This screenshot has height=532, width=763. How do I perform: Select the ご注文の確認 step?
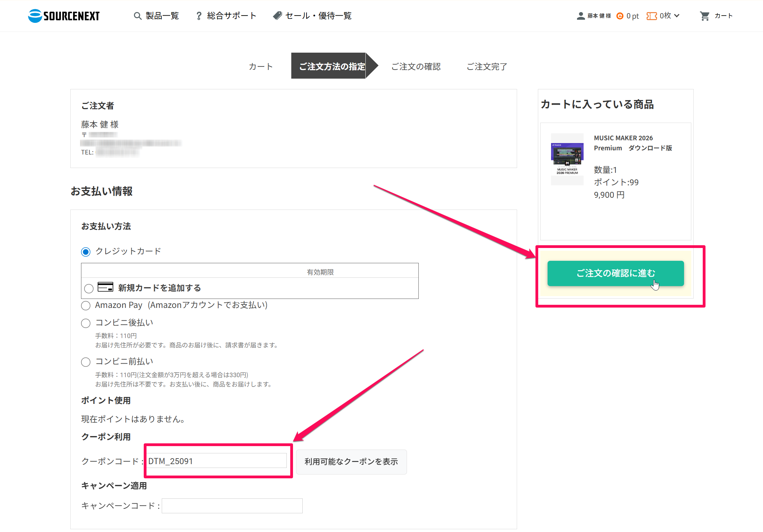(416, 66)
